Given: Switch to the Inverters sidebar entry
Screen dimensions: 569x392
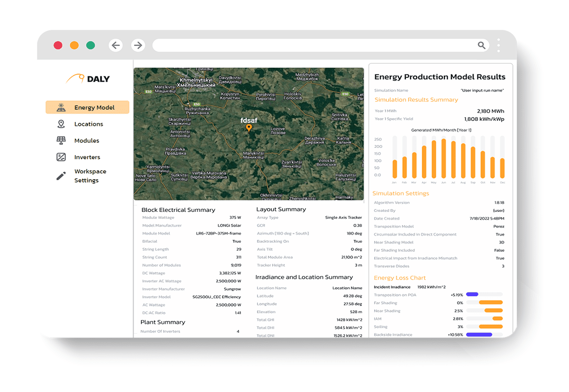Looking at the screenshot, I should point(87,157).
